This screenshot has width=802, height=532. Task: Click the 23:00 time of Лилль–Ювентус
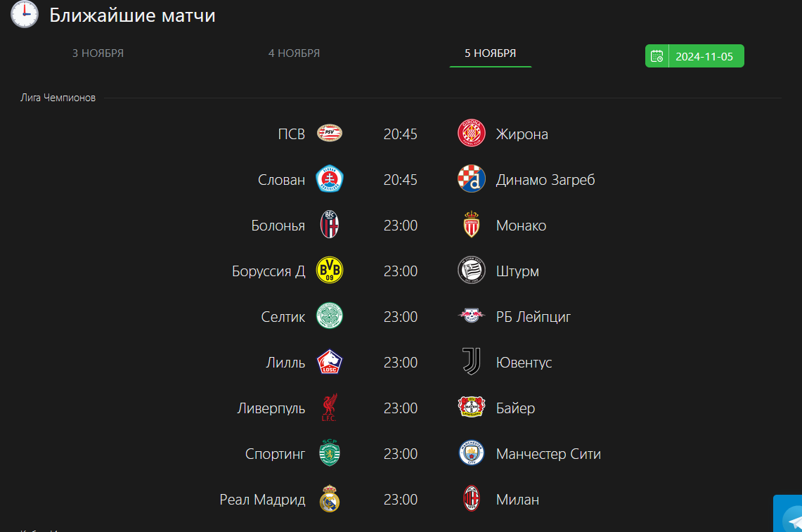(401, 363)
